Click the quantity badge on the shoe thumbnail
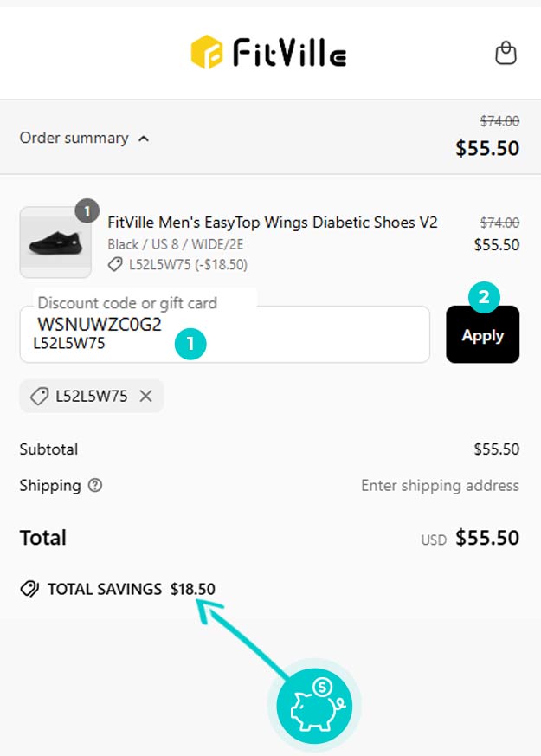Screen dimensions: 541x756 (x=87, y=210)
